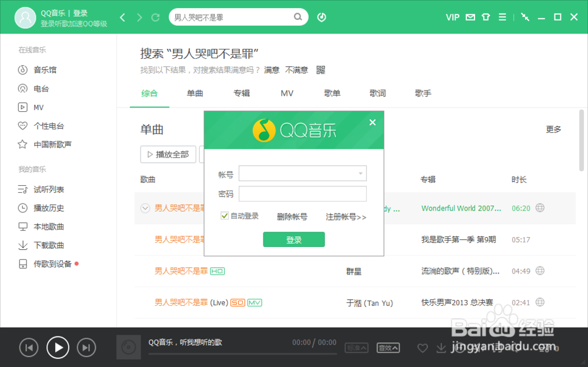The height and width of the screenshot is (367, 588).
Task: Open 传歌到设备 transfer to device
Action: [x=45, y=264]
